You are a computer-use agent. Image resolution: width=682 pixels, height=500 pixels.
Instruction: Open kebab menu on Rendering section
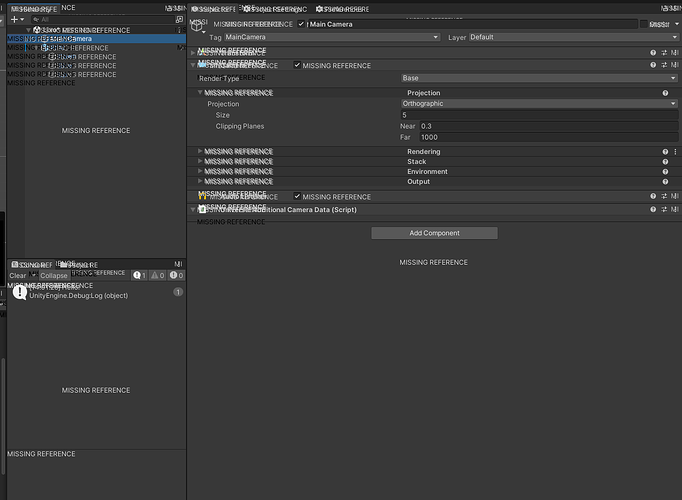(675, 152)
